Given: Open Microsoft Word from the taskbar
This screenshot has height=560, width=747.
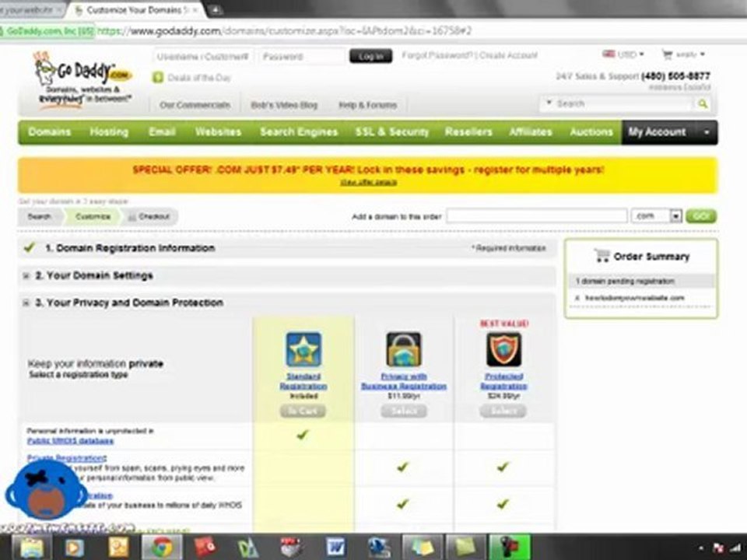Looking at the screenshot, I should click(x=336, y=547).
